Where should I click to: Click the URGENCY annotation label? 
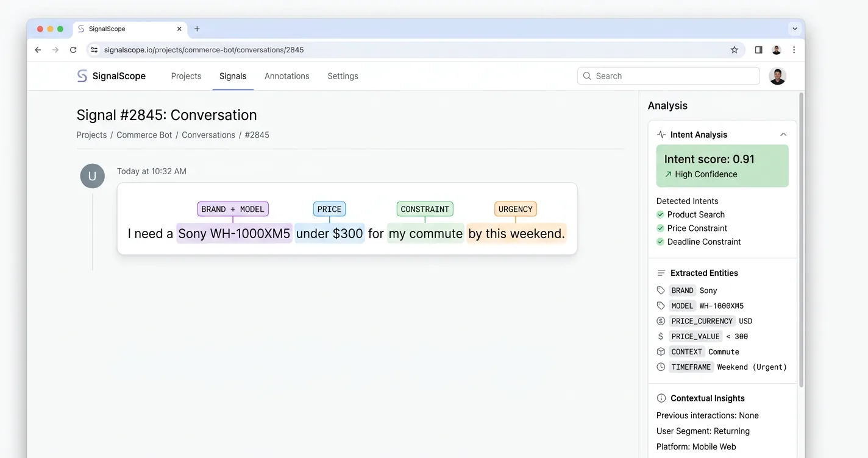click(x=516, y=209)
